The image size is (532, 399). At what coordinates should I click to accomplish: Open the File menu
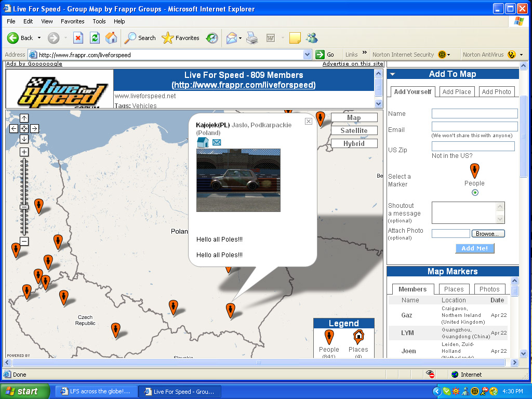(x=11, y=21)
